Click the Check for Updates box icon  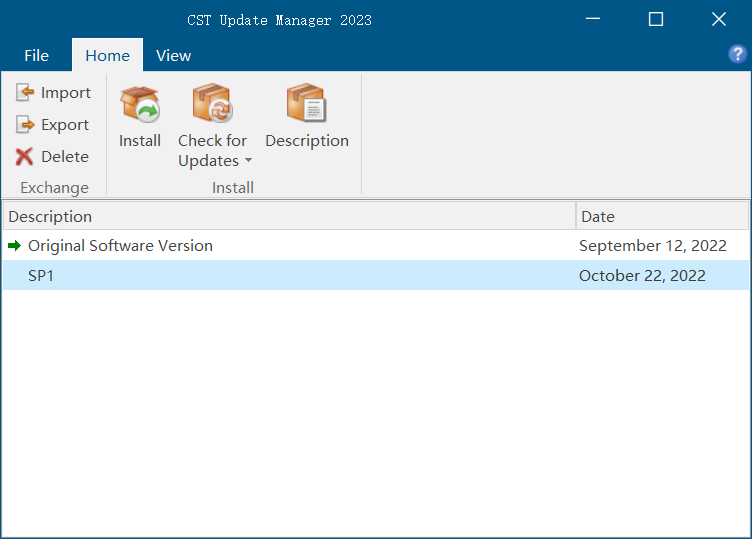pos(212,103)
